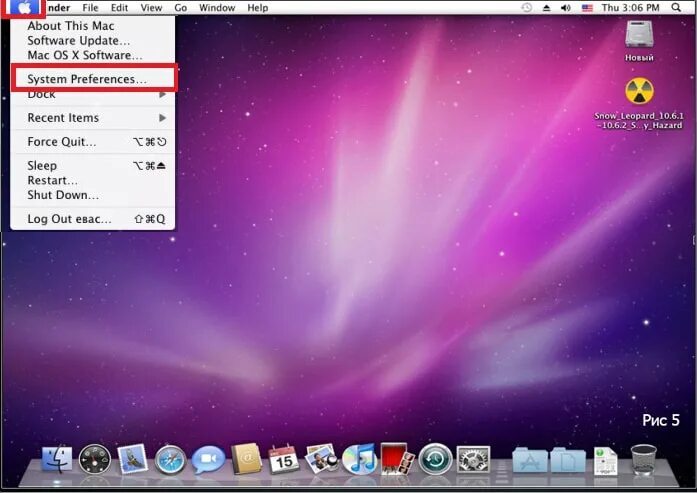Launch Safari compass icon in Dock

tap(170, 459)
